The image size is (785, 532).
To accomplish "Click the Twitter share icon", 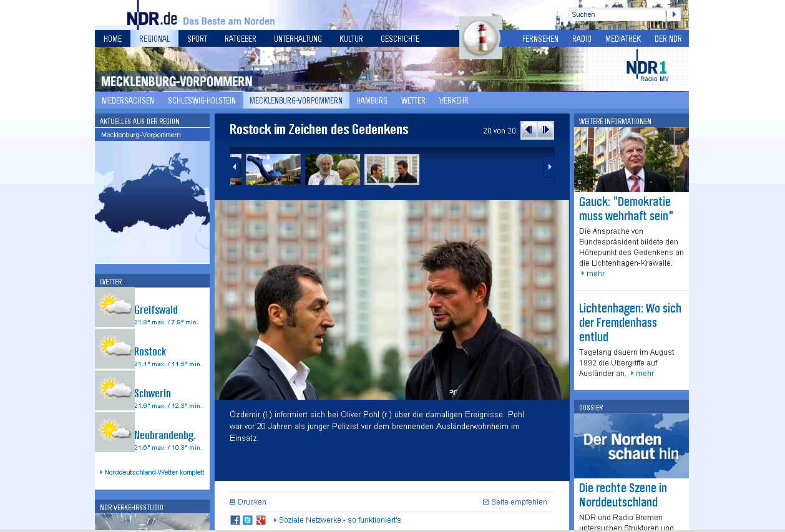I will click(248, 520).
